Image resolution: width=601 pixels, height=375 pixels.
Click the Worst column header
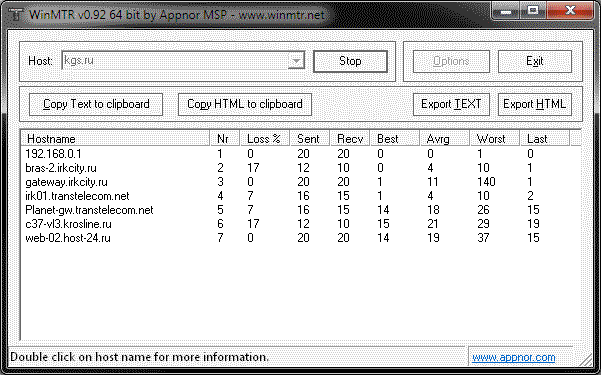point(495,139)
